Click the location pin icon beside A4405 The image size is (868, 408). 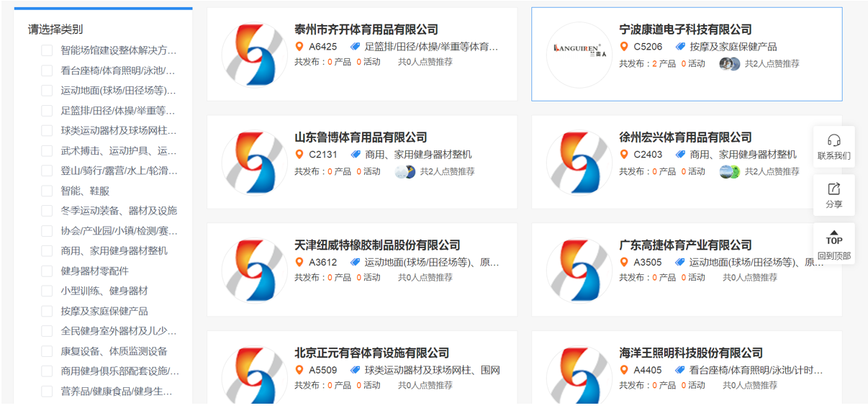pyautogui.click(x=624, y=371)
